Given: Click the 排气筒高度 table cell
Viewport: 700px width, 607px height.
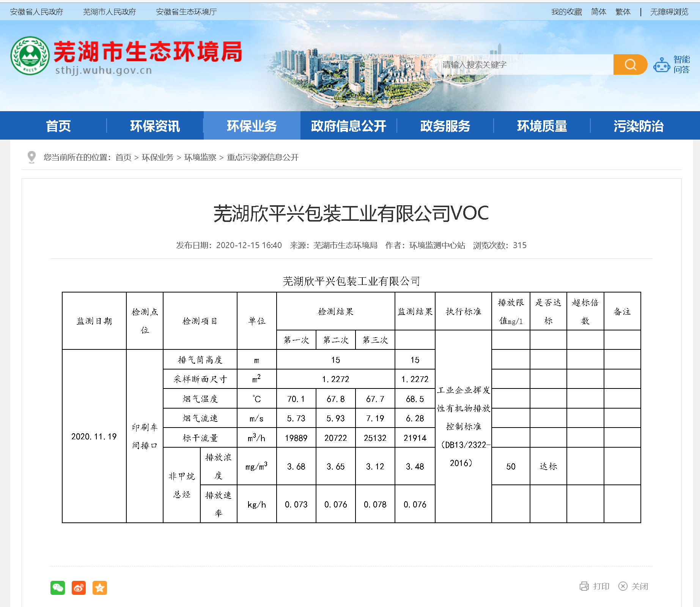Looking at the screenshot, I should (200, 360).
